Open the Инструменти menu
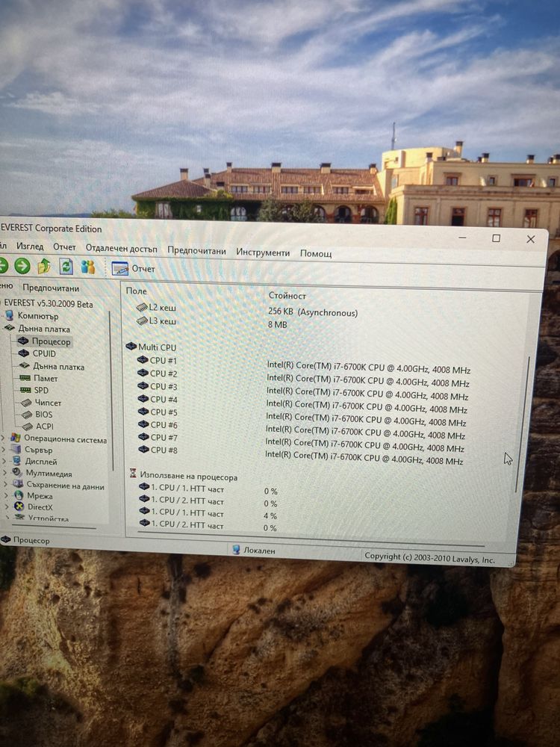This screenshot has width=560, height=747. (263, 252)
